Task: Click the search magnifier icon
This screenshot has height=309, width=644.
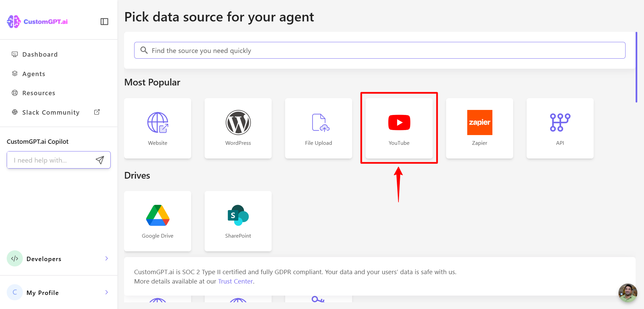Action: click(144, 50)
